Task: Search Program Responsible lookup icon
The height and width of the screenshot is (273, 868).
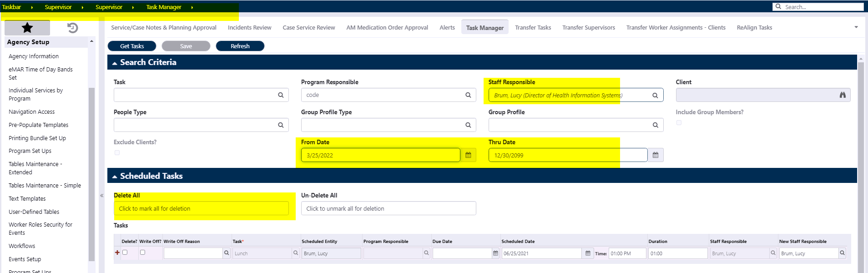Action: coord(468,95)
